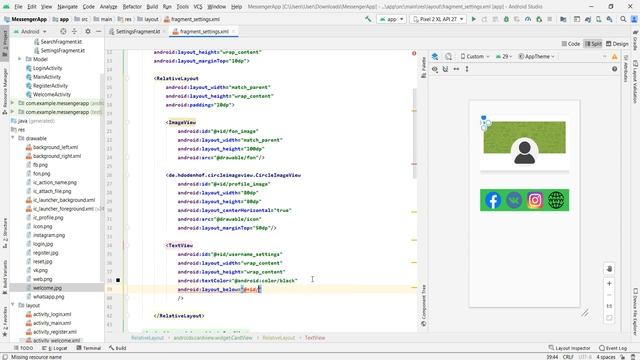This screenshot has height=360, width=640.
Task: Zoom in the layout preview with plus
Action: 609,283
